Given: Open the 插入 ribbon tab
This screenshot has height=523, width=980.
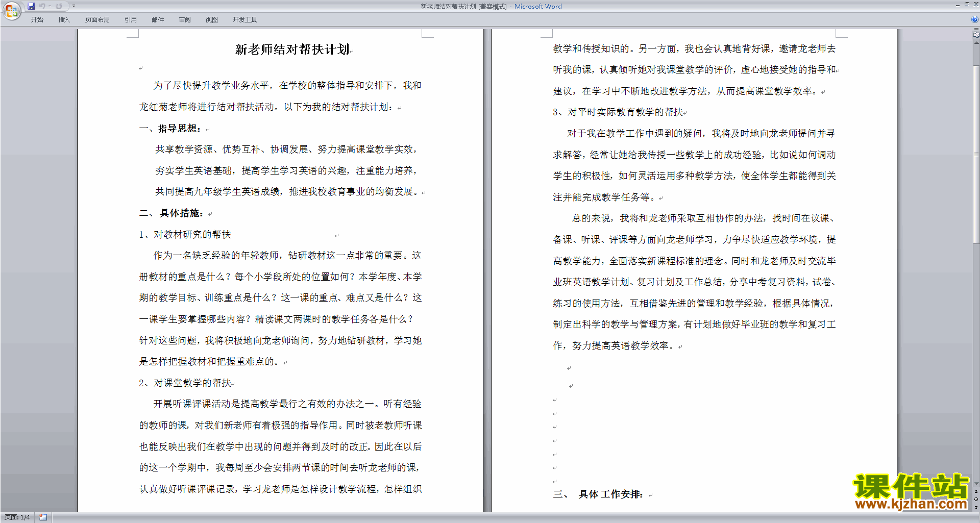Looking at the screenshot, I should pyautogui.click(x=64, y=20).
